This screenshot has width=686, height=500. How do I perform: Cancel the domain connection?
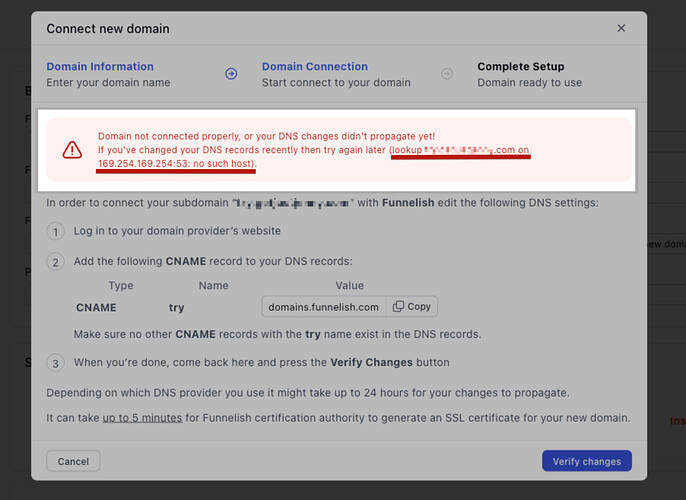point(73,461)
